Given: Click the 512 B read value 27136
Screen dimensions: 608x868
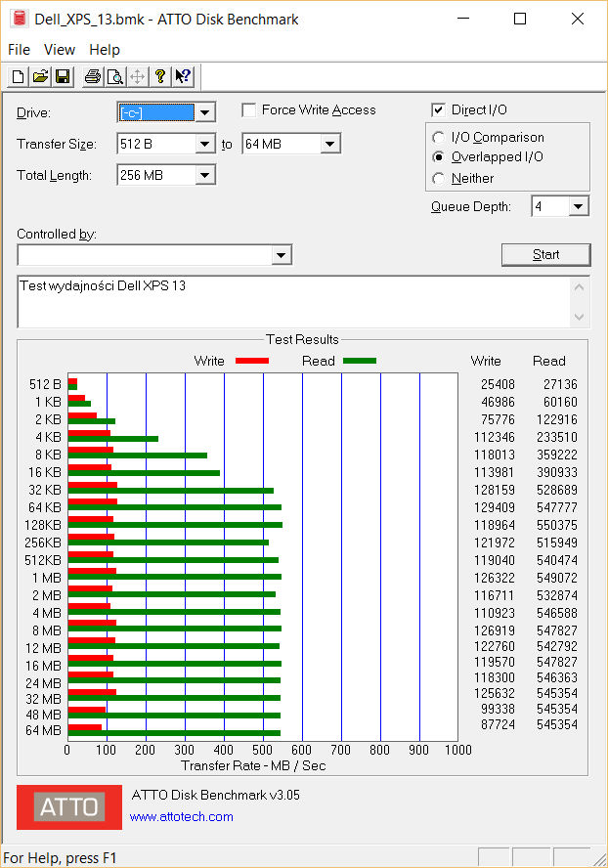Looking at the screenshot, I should [560, 384].
